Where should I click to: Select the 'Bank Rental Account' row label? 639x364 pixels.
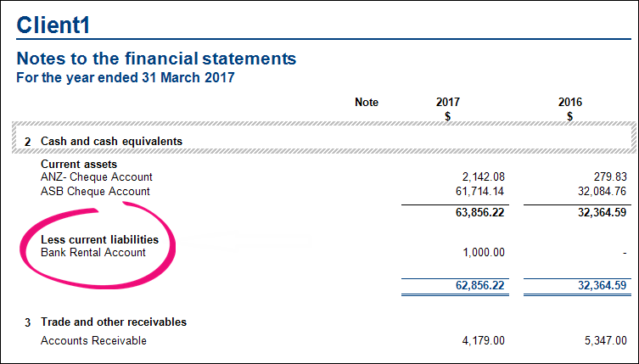(x=93, y=253)
